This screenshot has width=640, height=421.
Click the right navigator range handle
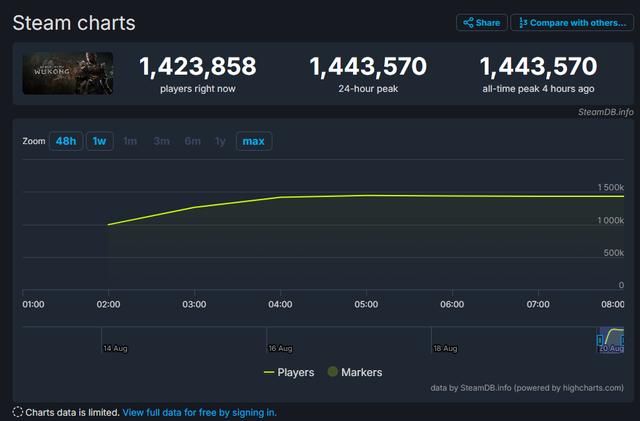click(622, 340)
